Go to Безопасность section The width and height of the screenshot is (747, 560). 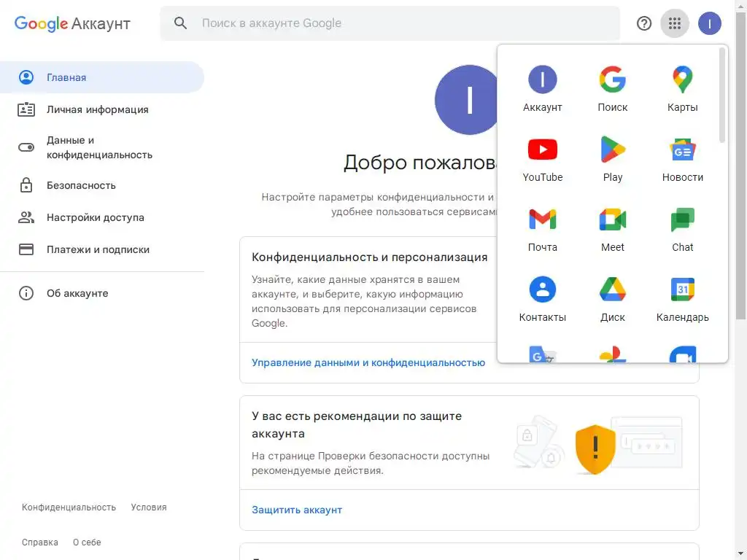click(x=102, y=185)
